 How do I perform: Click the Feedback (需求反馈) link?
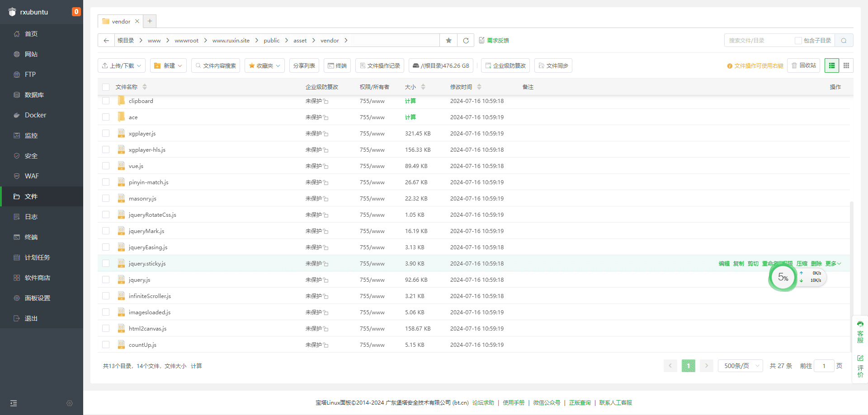[494, 40]
